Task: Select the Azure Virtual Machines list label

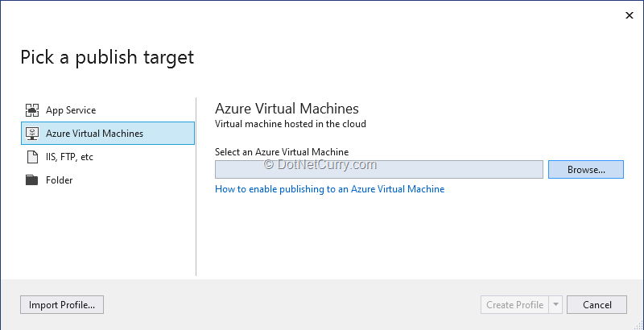Action: point(94,134)
